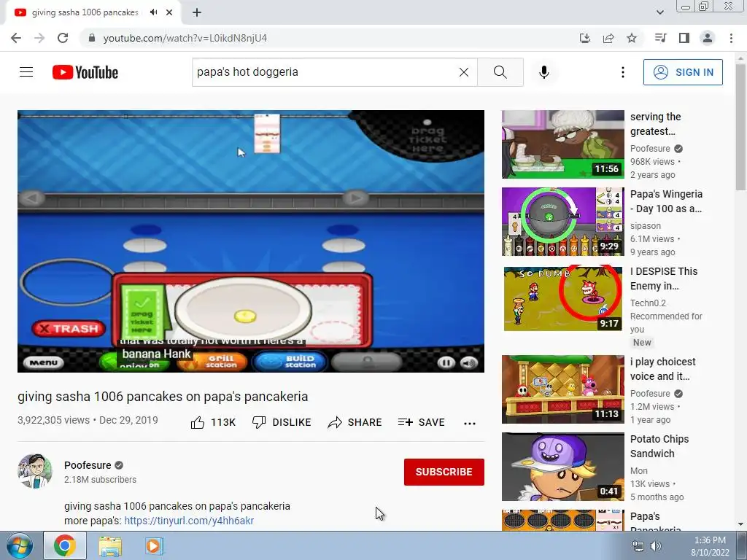This screenshot has width=747, height=560.
Task: Open Windows Explorer from the taskbar
Action: [110, 546]
